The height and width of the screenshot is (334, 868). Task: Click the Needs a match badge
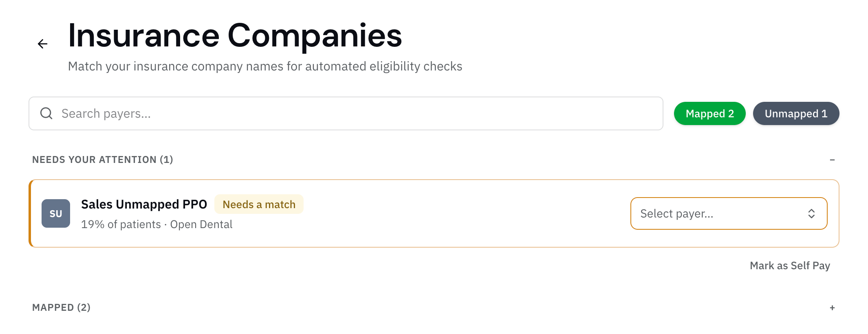point(259,204)
